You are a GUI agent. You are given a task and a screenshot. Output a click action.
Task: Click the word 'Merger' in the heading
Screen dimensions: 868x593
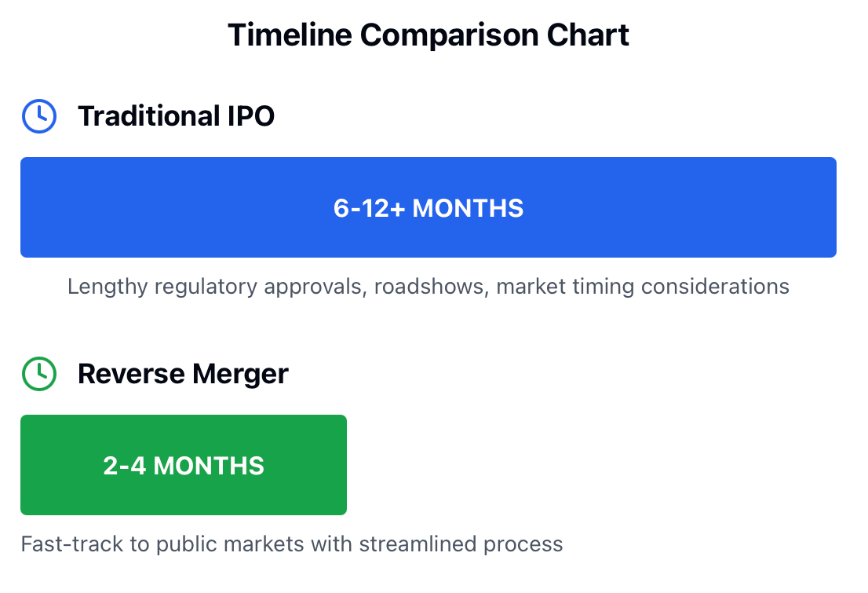(241, 375)
